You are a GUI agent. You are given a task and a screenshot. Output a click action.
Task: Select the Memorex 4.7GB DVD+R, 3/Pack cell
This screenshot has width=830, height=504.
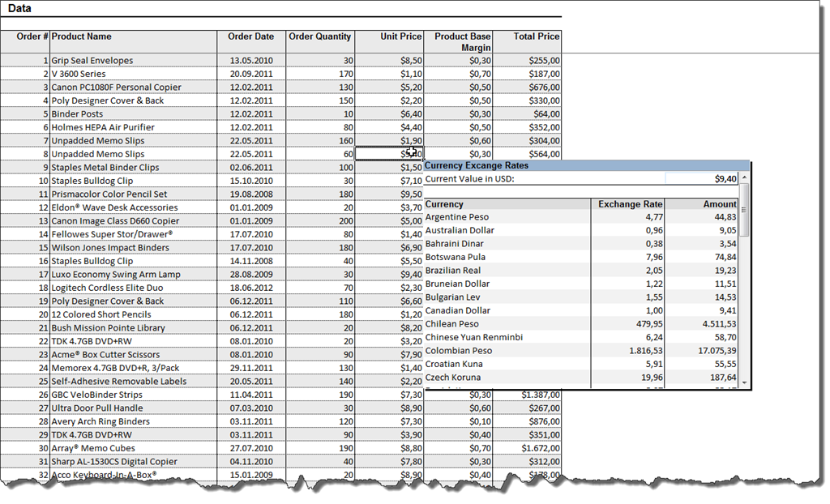click(x=134, y=368)
